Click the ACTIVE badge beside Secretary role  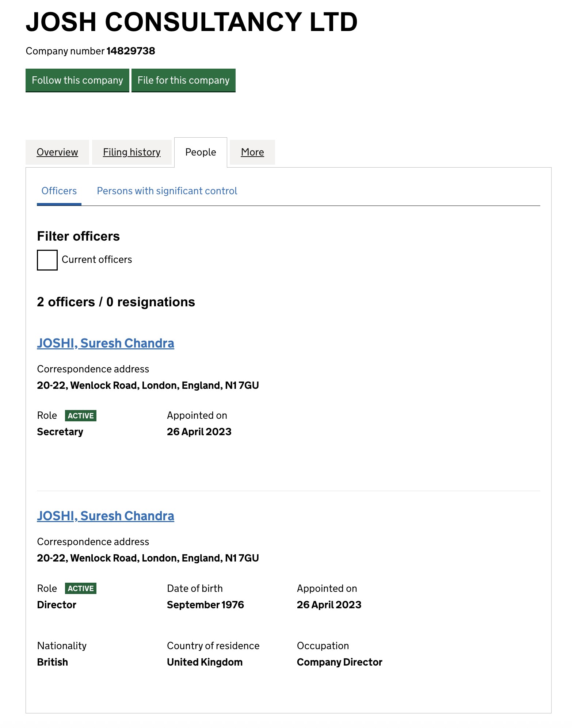click(81, 416)
